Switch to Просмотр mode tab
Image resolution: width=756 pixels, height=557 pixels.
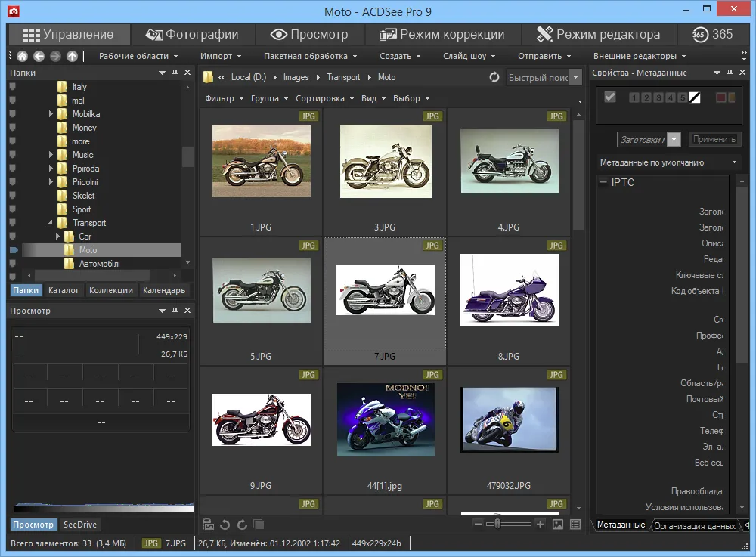(x=309, y=34)
